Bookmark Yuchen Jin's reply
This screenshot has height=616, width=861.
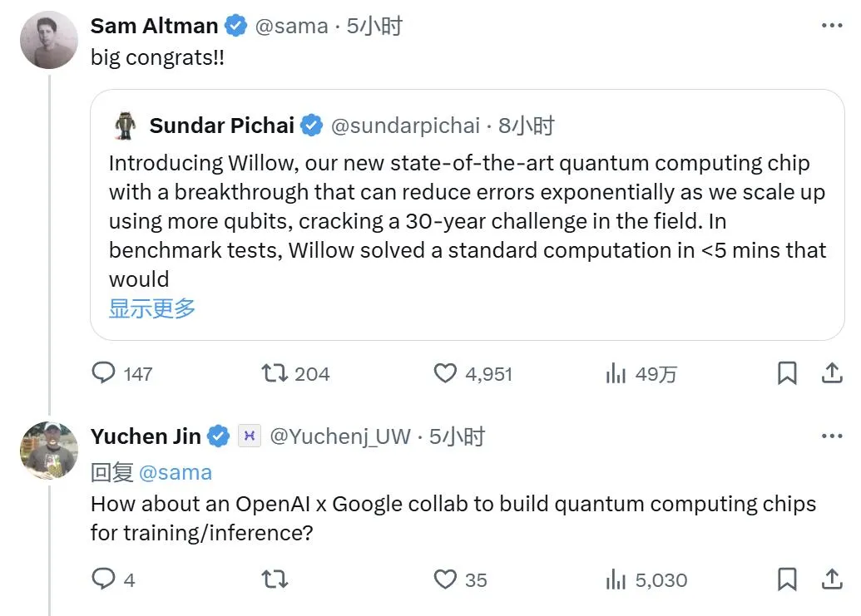tap(787, 579)
